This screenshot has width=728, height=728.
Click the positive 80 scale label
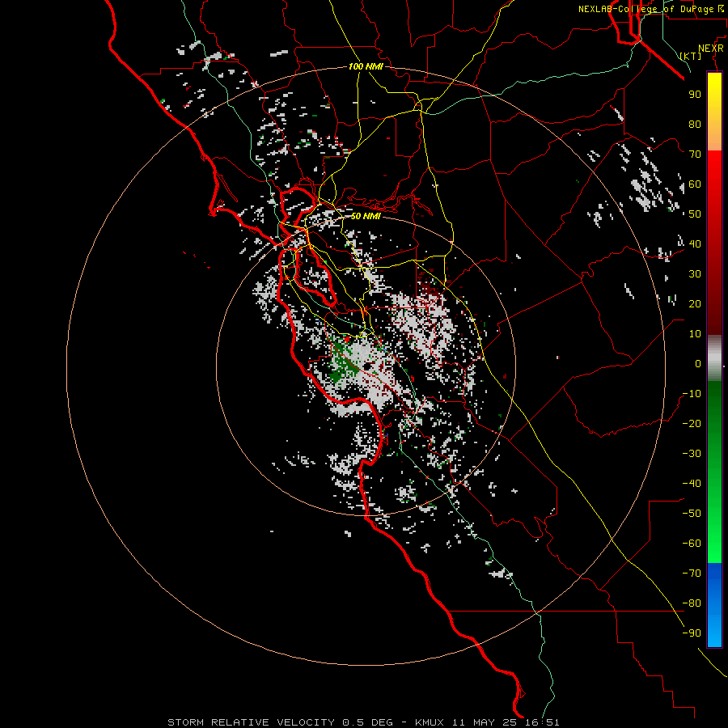(695, 124)
